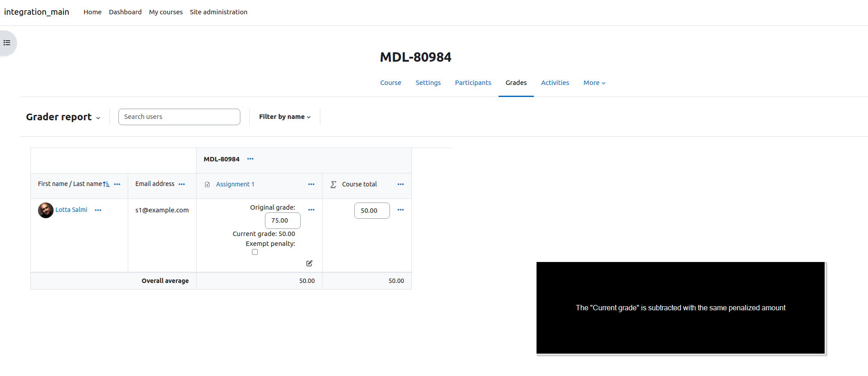
Task: Click the Course total overall average 50.00
Action: click(396, 281)
